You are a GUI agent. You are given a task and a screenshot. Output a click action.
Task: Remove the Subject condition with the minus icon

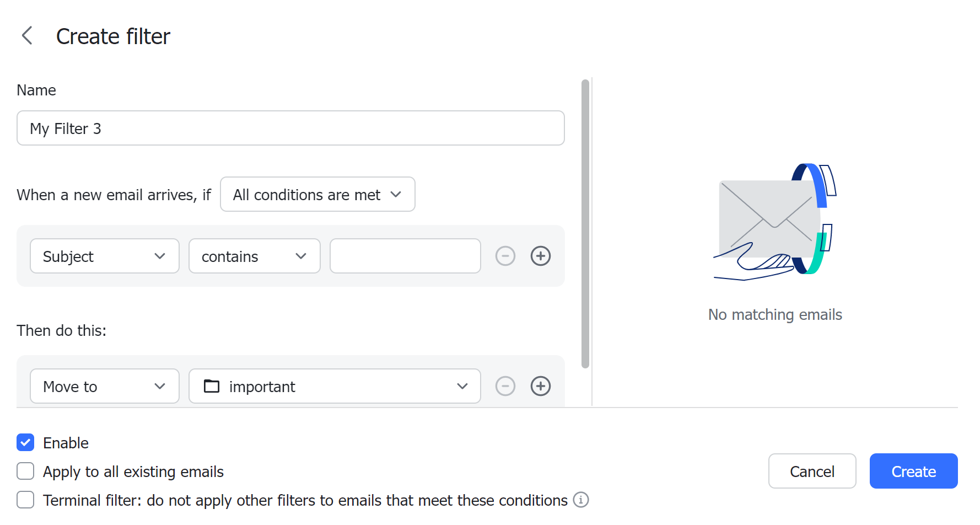(505, 256)
